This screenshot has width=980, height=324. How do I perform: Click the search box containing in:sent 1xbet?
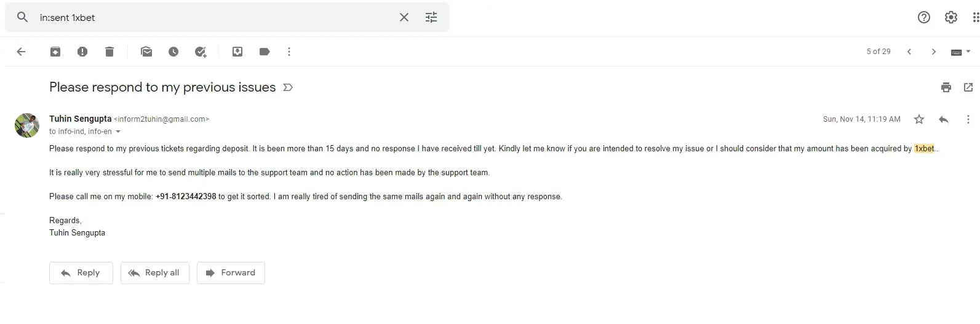(x=215, y=17)
